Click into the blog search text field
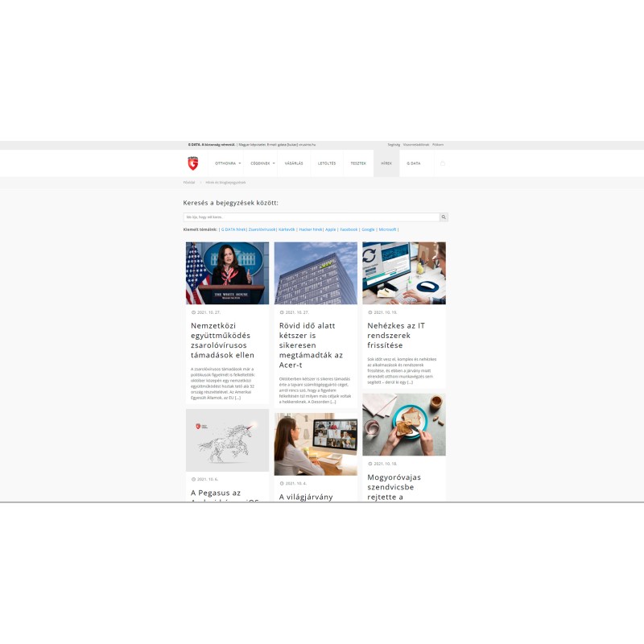This screenshot has height=644, width=644. 311,217
